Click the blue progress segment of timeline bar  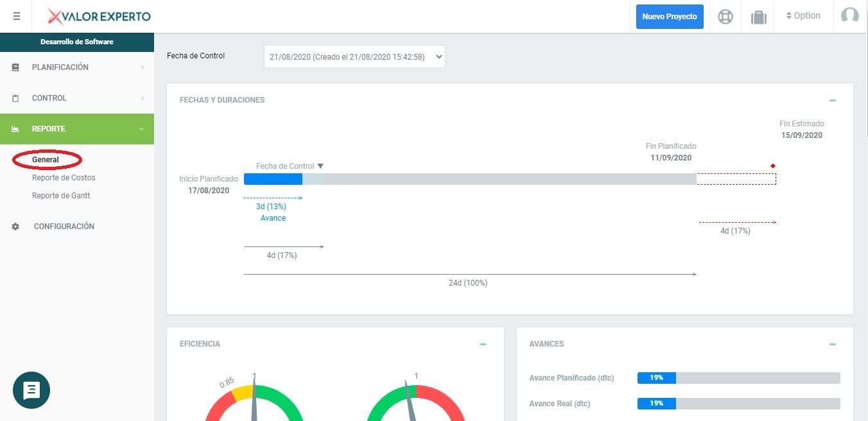(x=273, y=179)
